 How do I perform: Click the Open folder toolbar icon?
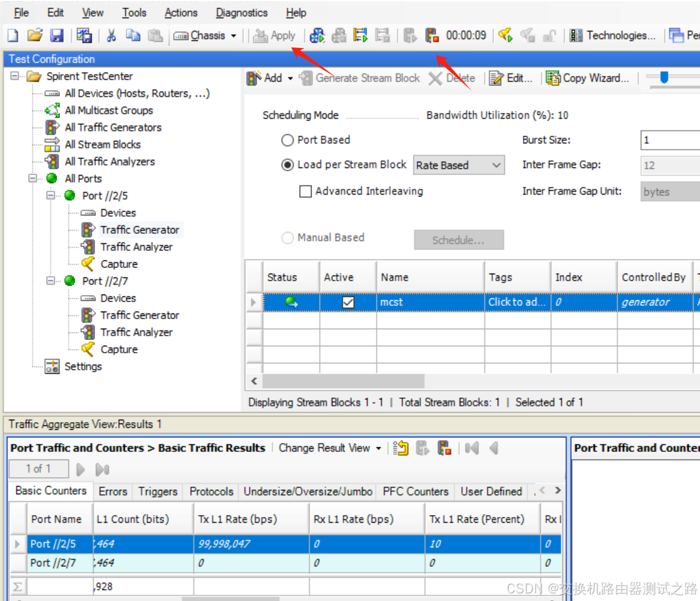point(35,35)
